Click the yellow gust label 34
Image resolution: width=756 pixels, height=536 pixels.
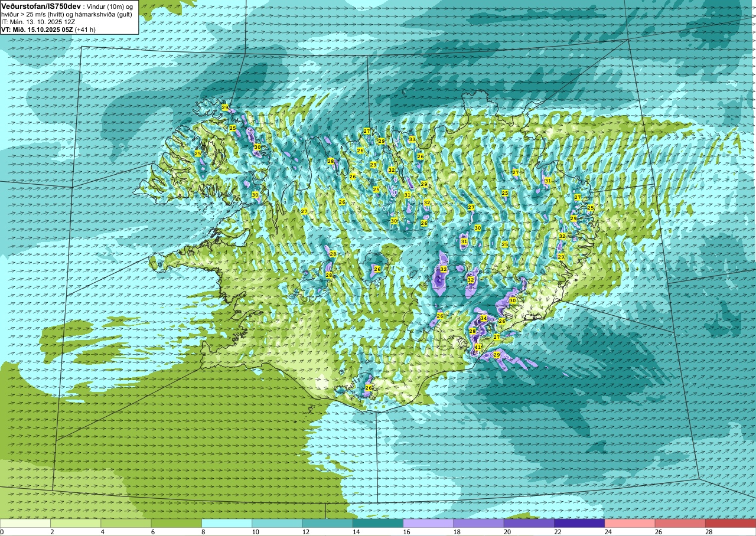click(483, 318)
